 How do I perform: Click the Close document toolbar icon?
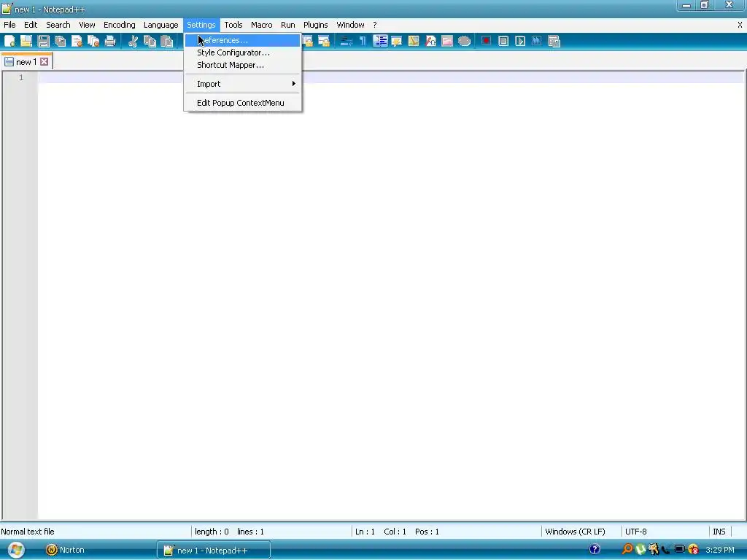click(x=77, y=42)
